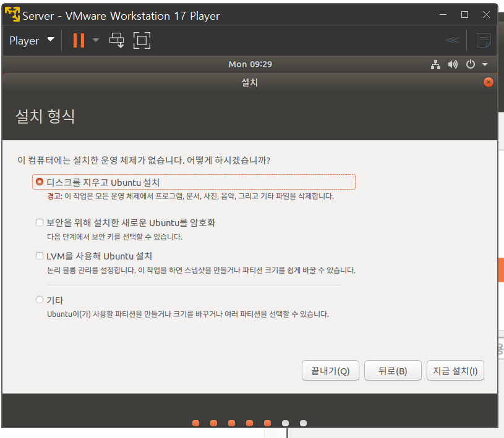This screenshot has height=438, width=504.
Task: Click the 경고 warning text line
Action: tap(190, 196)
